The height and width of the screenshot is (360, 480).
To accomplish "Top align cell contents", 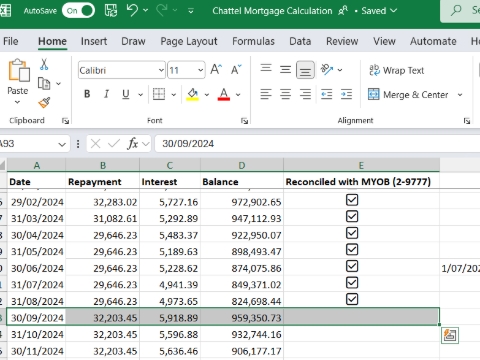I will tap(266, 69).
